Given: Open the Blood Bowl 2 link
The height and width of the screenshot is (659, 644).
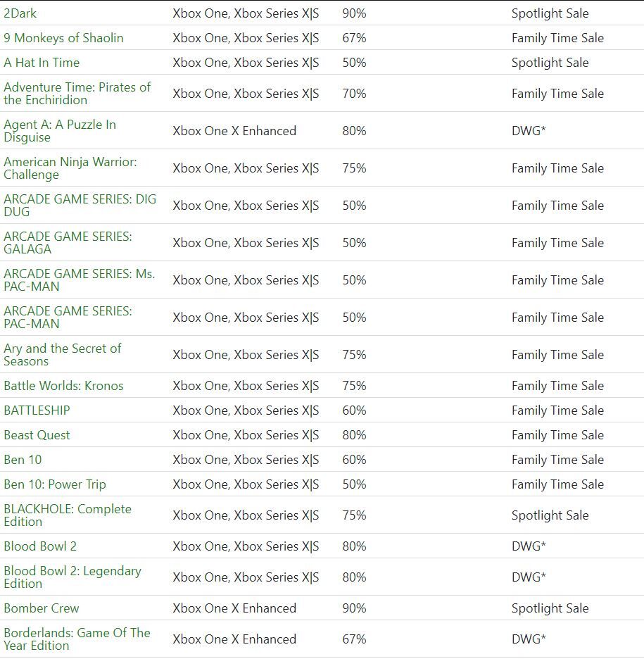Looking at the screenshot, I should [x=40, y=546].
